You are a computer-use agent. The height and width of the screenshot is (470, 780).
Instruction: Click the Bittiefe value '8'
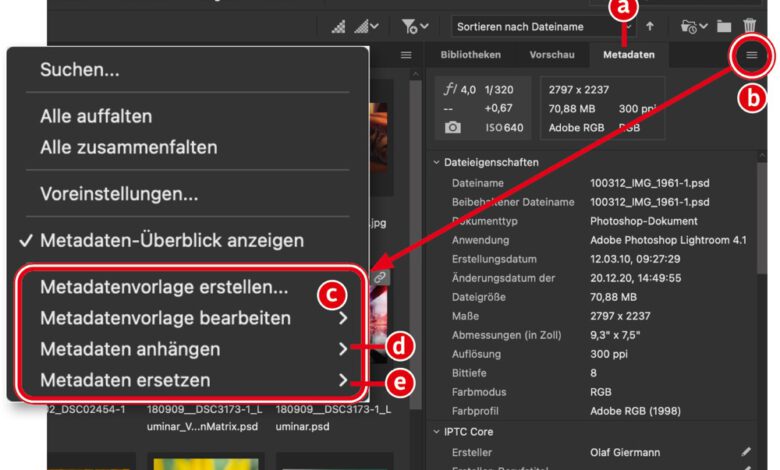tap(593, 373)
